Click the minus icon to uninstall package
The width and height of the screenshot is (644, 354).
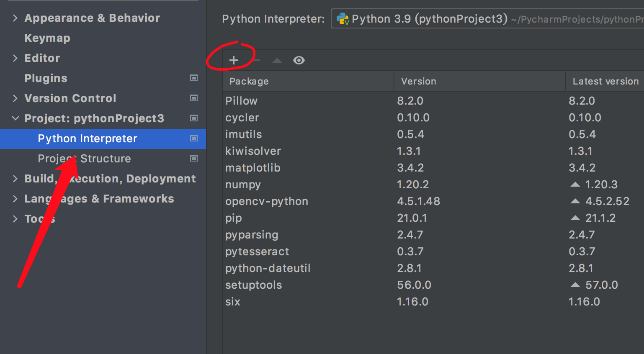(257, 60)
